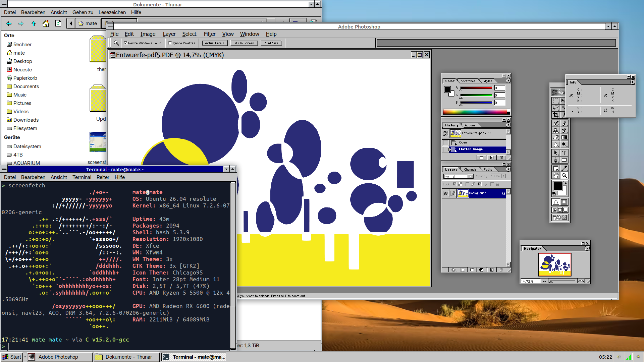
Task: Select the History Brush tool
Action: tap(564, 130)
